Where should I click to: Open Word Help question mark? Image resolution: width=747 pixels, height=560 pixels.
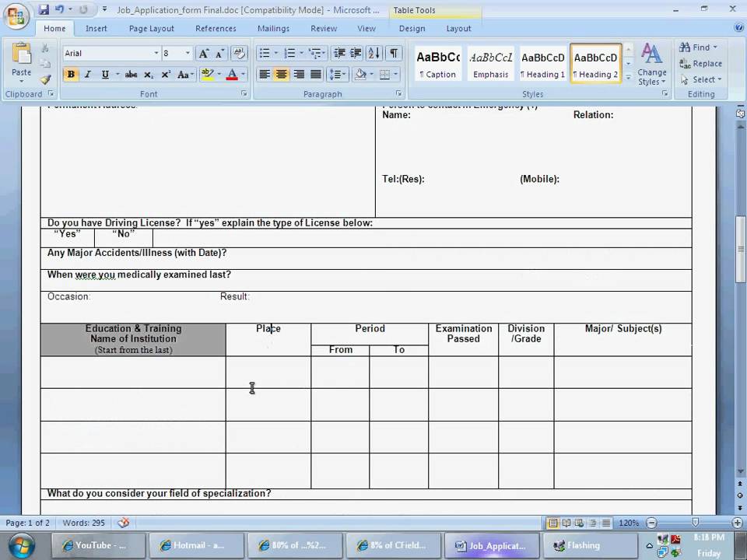point(738,28)
